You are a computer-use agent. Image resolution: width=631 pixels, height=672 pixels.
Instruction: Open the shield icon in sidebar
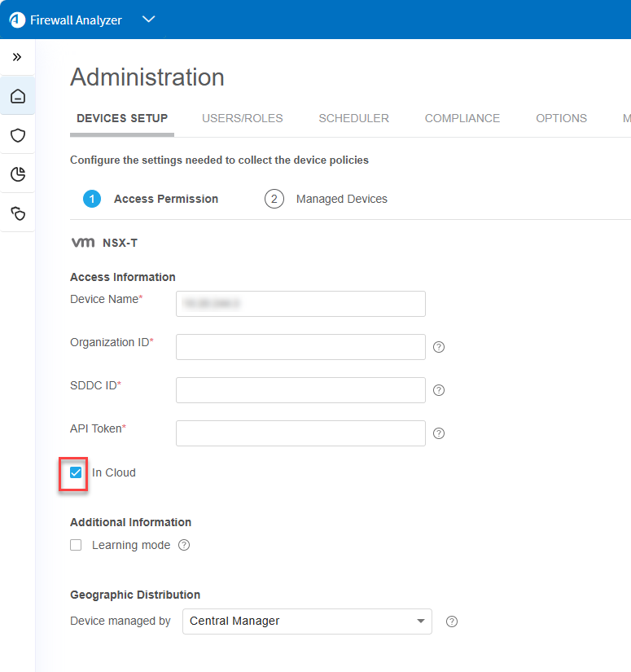(17, 135)
